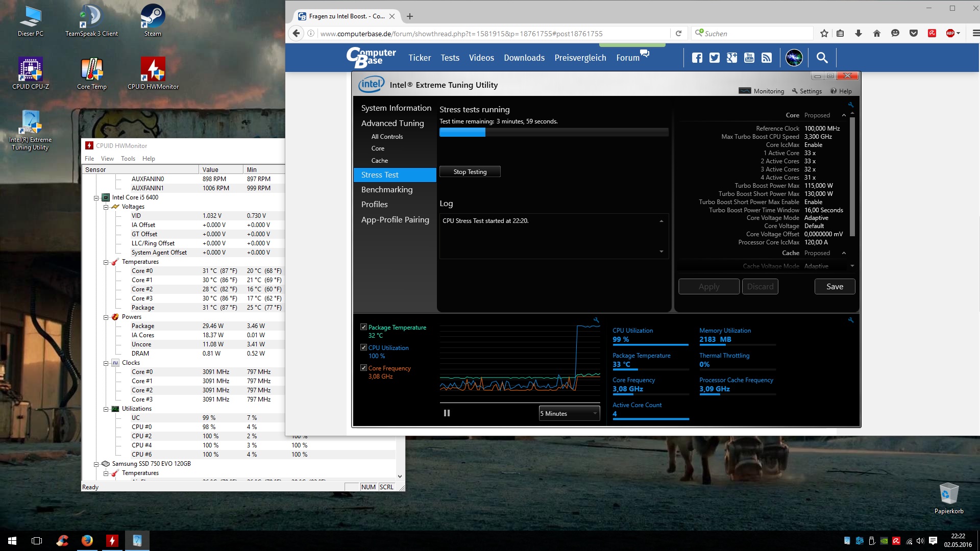980x551 pixels.
Task: Toggle the CPU Utilization graph checkbox
Action: 363,347
